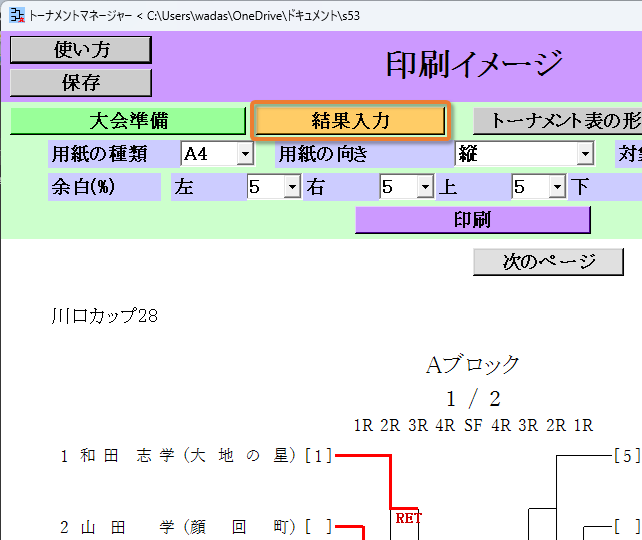Open the 上 margin dropdown arrow
Image resolution: width=642 pixels, height=540 pixels.
click(557, 187)
